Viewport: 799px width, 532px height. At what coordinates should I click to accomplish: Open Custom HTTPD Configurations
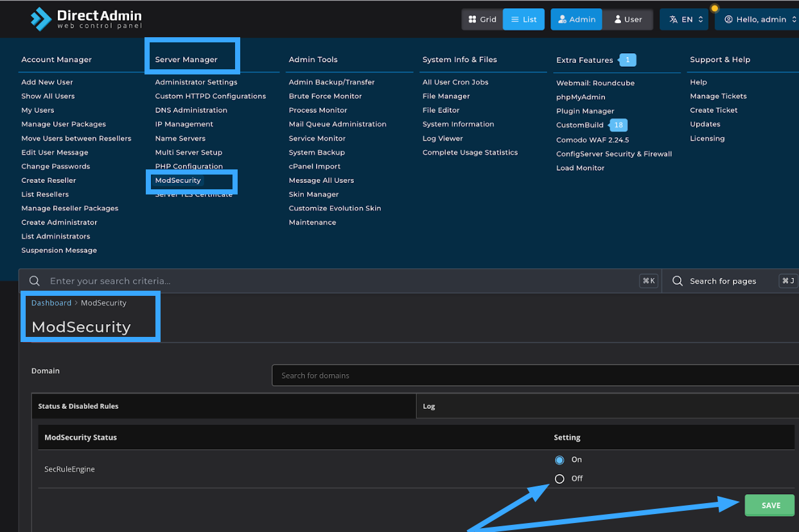210,96
